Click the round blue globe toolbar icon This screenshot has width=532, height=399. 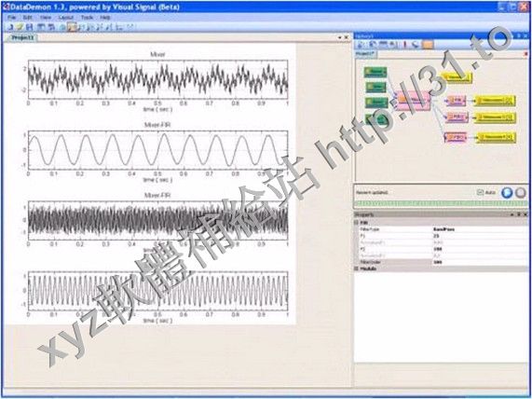(61, 27)
